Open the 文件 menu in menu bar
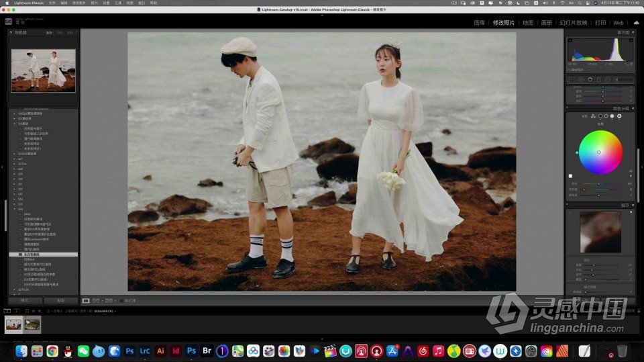 coord(52,3)
